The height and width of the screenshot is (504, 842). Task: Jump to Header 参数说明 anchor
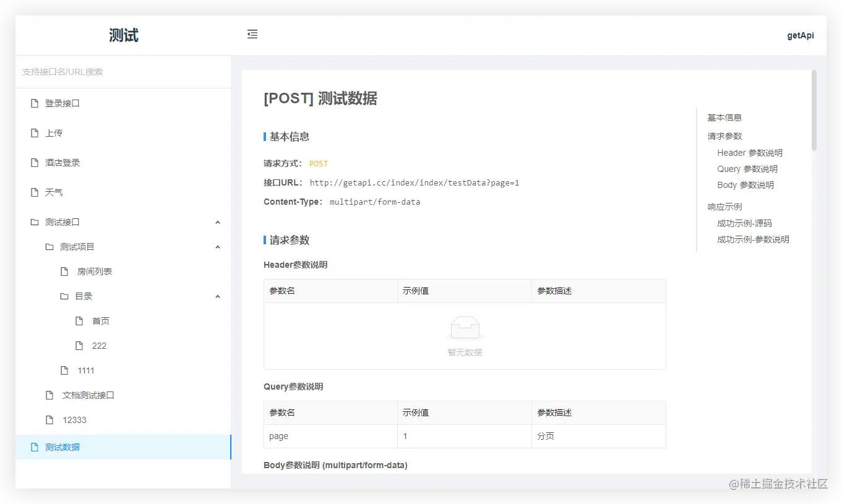point(750,153)
